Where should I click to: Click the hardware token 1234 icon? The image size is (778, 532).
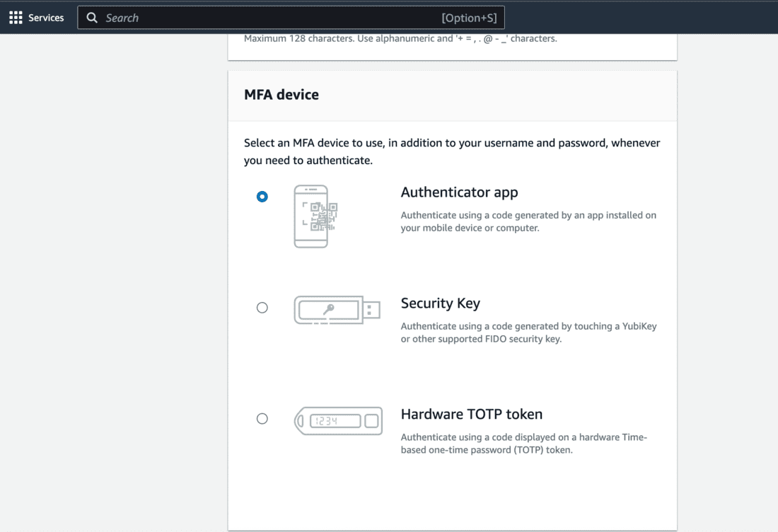pyautogui.click(x=338, y=421)
